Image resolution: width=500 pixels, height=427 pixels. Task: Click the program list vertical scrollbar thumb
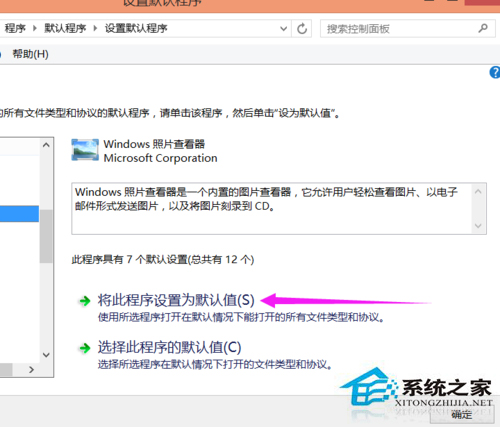tap(46, 236)
